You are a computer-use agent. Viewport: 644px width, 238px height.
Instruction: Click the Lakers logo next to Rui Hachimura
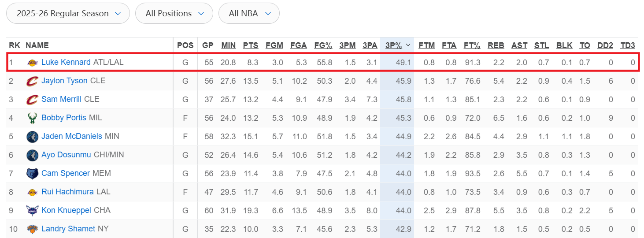pyautogui.click(x=32, y=192)
